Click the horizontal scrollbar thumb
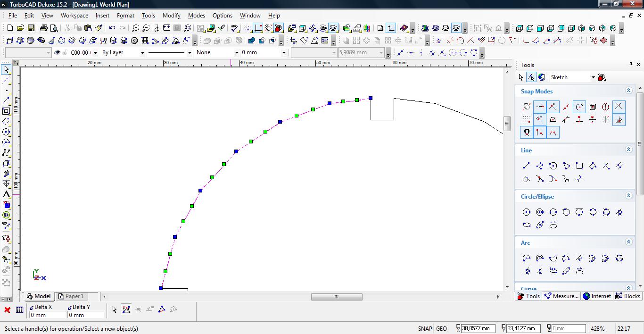 click(336, 297)
